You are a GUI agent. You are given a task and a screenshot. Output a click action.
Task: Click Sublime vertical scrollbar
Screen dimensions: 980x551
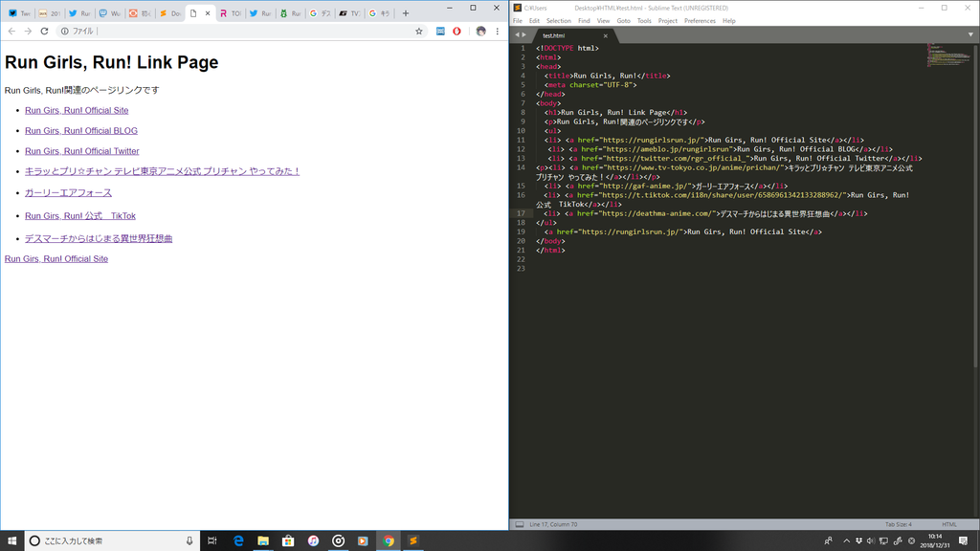(976, 207)
